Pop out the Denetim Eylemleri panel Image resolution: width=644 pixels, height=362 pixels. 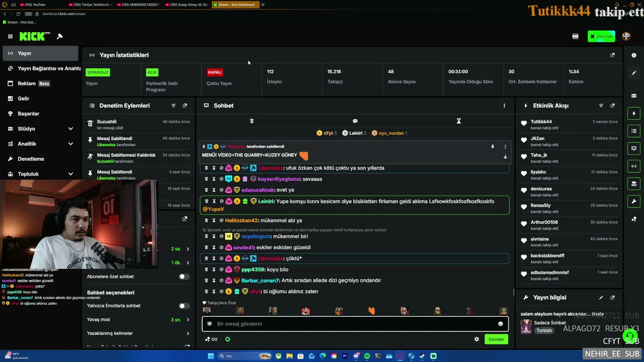[x=185, y=106]
